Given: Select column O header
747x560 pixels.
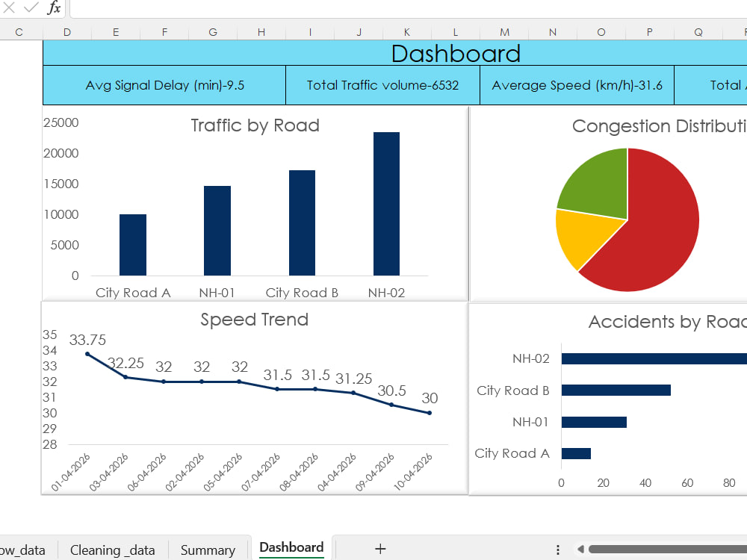Looking at the screenshot, I should click(x=601, y=32).
